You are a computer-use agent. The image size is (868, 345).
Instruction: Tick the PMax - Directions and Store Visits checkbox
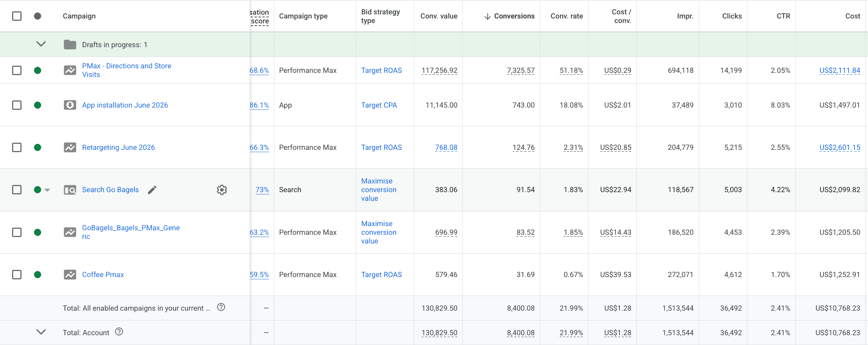[17, 70]
